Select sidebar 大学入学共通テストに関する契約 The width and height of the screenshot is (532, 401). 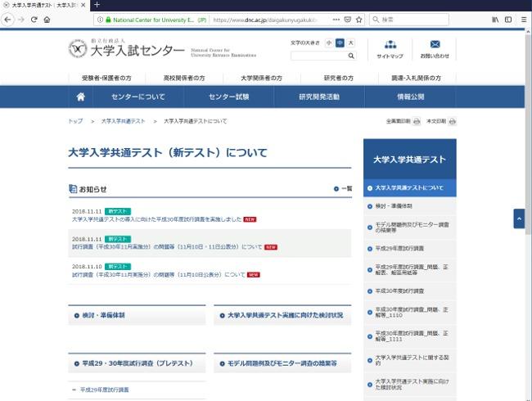(x=410, y=360)
